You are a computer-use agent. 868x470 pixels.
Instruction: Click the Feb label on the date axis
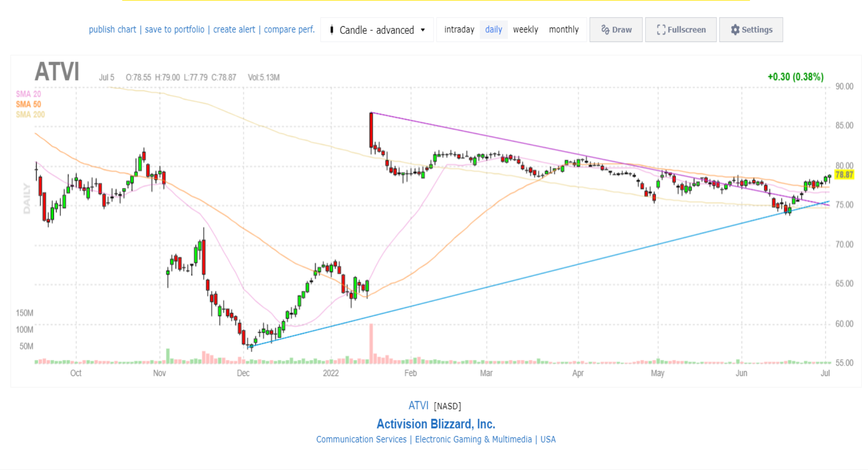[x=410, y=373]
